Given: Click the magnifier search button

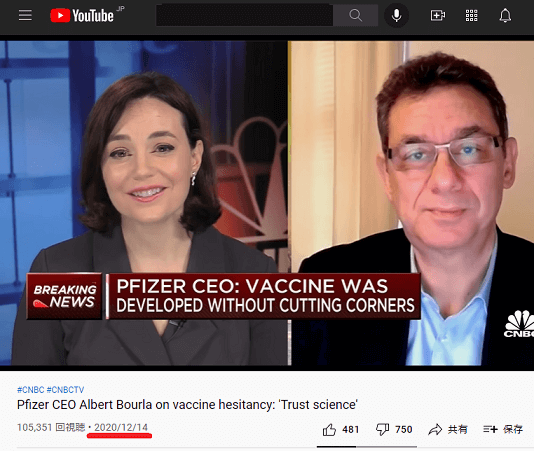Looking at the screenshot, I should (x=355, y=15).
